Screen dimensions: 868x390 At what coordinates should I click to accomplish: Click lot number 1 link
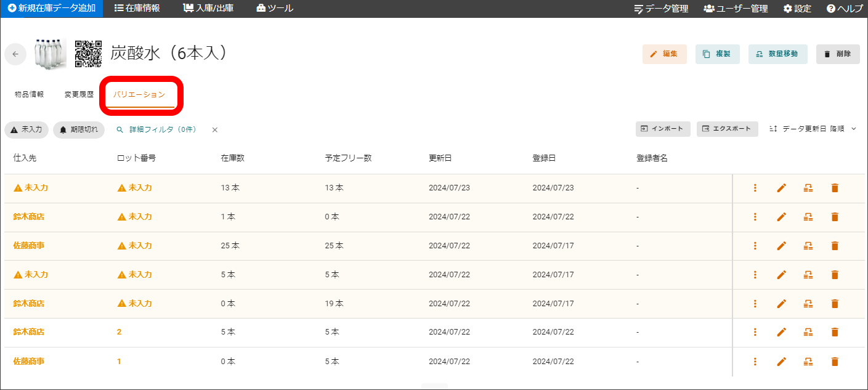click(119, 362)
